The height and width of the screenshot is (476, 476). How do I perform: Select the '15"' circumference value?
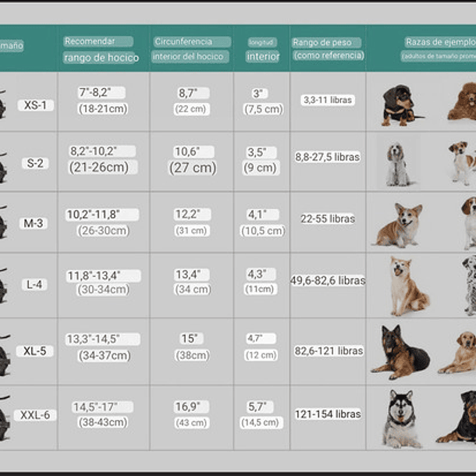pyautogui.click(x=189, y=339)
